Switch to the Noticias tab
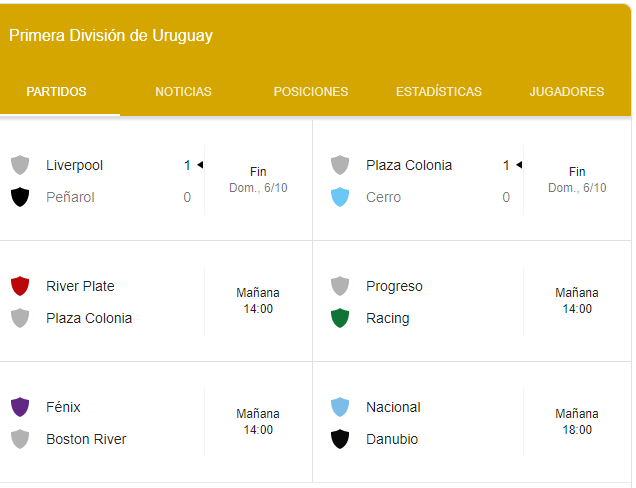 pos(183,92)
